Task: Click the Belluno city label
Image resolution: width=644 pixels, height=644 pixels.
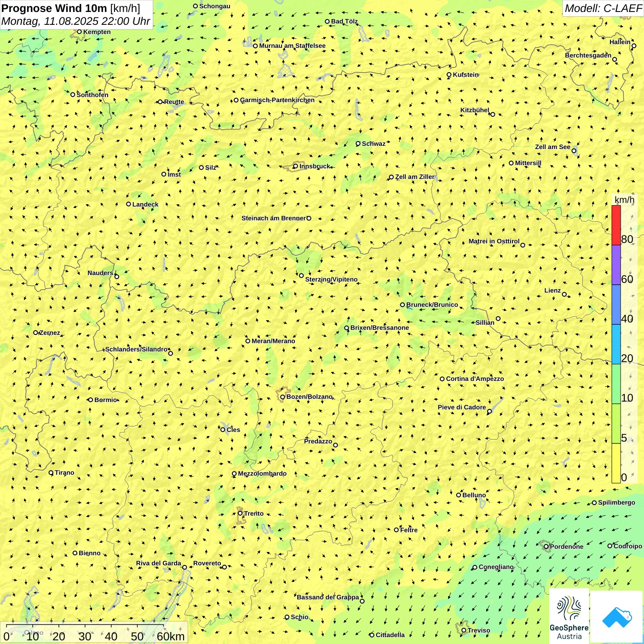Action: (x=474, y=495)
